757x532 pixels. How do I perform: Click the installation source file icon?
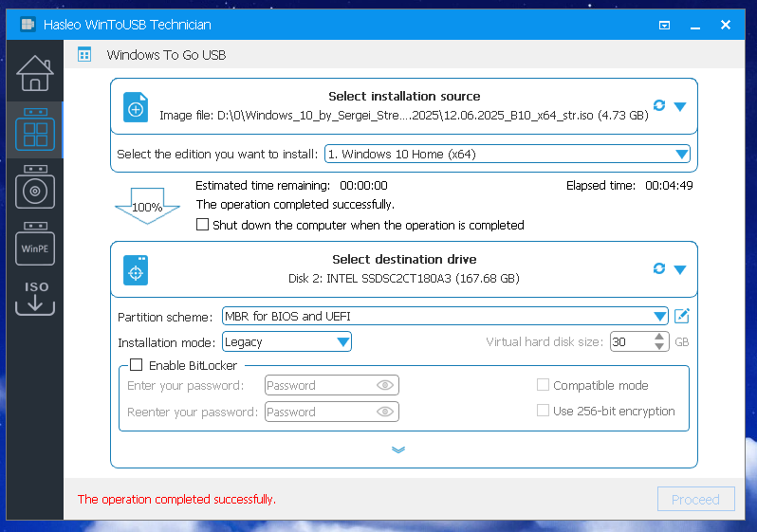[x=136, y=107]
